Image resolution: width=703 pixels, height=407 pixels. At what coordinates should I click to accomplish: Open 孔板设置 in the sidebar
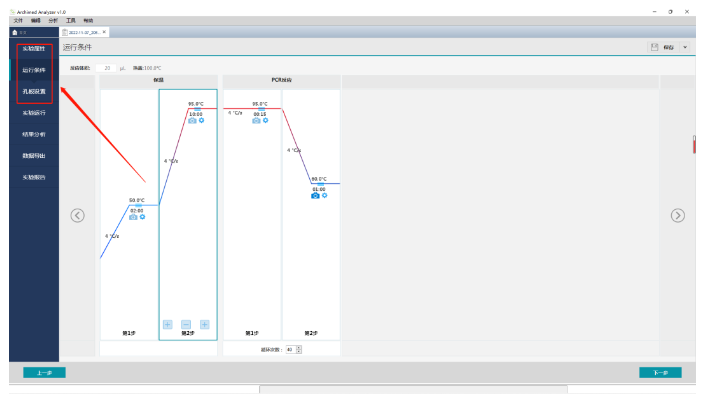tap(34, 91)
